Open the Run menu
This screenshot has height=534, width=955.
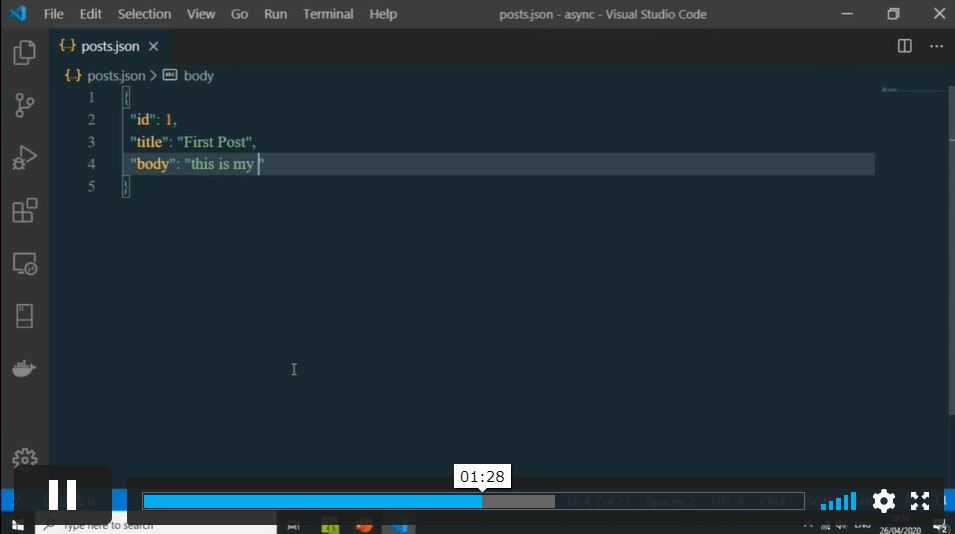pyautogui.click(x=275, y=14)
